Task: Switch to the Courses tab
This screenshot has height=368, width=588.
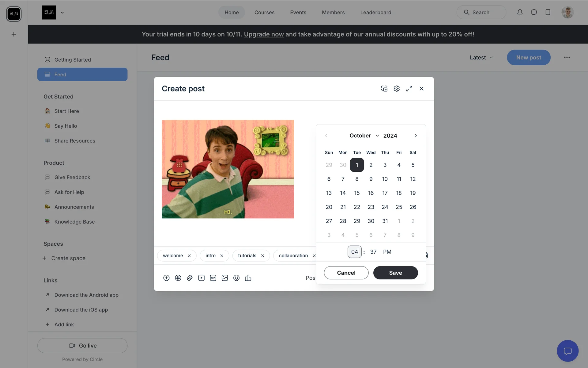Action: tap(264, 13)
